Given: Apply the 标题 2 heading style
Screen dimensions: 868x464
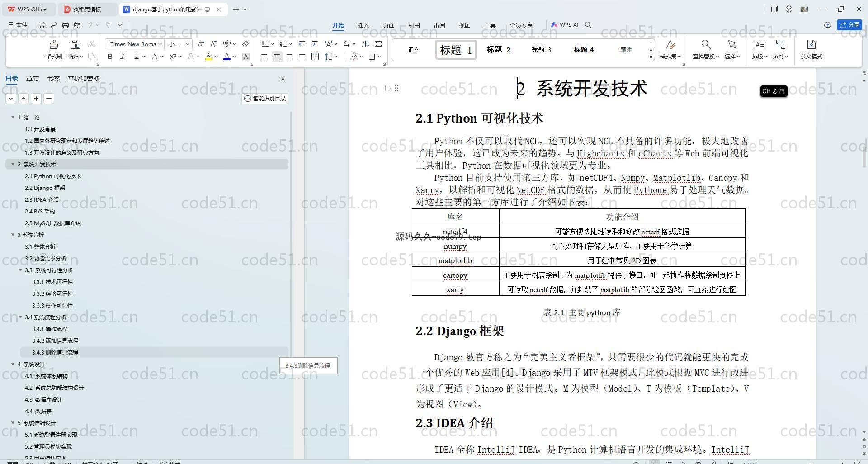Looking at the screenshot, I should tap(499, 50).
